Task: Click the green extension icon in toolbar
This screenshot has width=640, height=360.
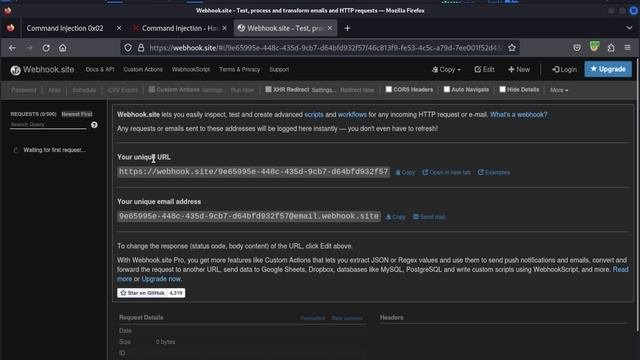Action: point(594,47)
